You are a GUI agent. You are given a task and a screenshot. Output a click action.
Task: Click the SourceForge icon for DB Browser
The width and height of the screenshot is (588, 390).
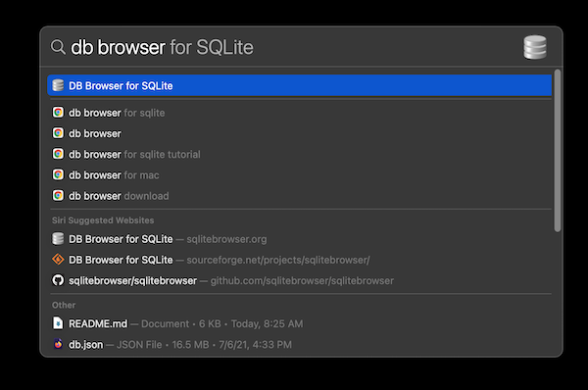(x=58, y=259)
